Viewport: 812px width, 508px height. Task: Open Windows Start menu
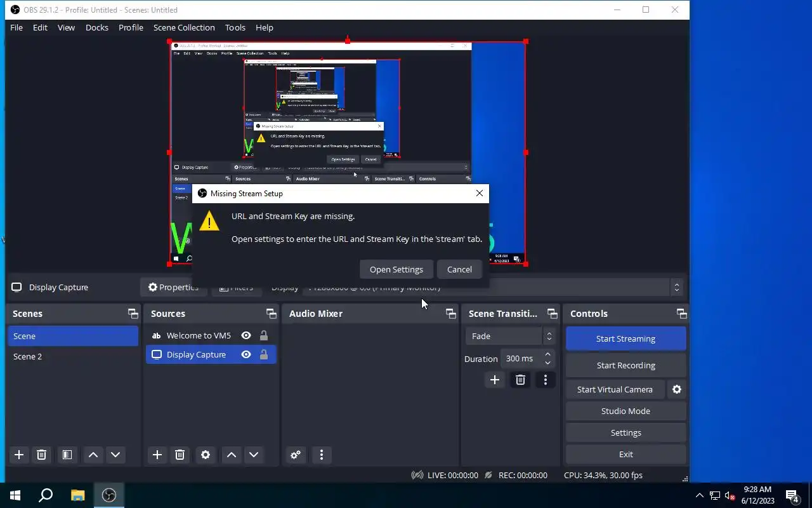[x=15, y=495]
